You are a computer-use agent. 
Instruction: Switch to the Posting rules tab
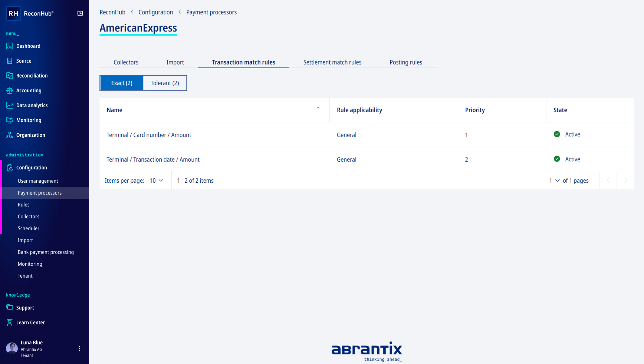[406, 62]
